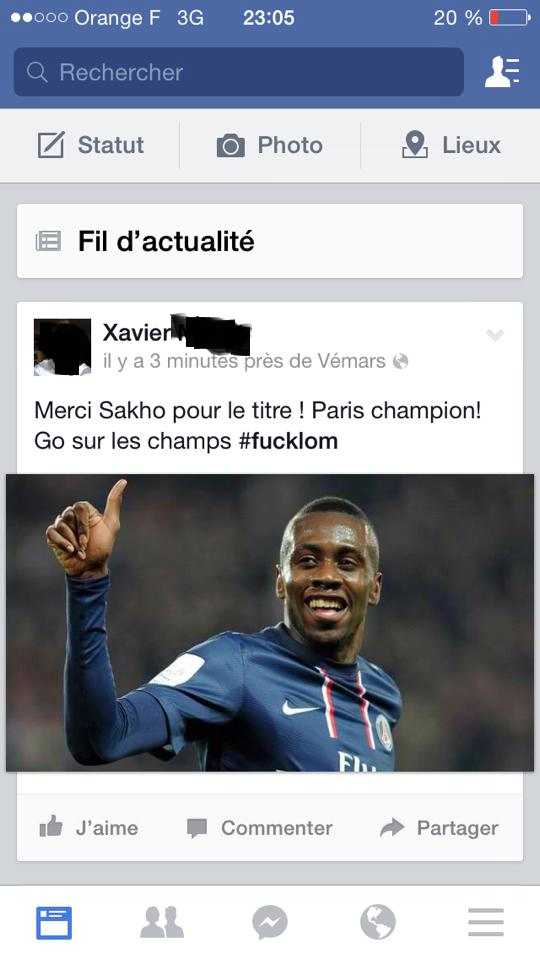This screenshot has width=540, height=960.
Task: Open the friends list icon beside search
Action: (x=502, y=72)
